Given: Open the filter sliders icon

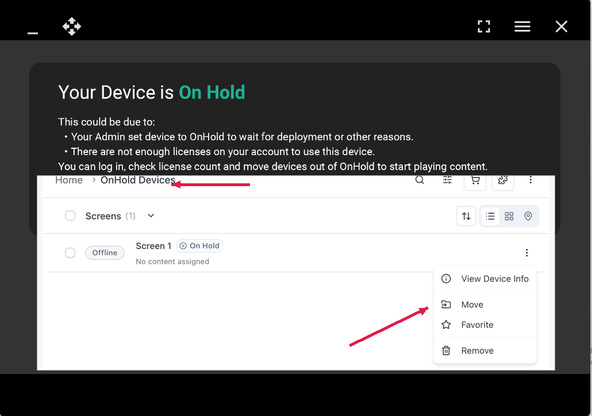Looking at the screenshot, I should point(447,180).
